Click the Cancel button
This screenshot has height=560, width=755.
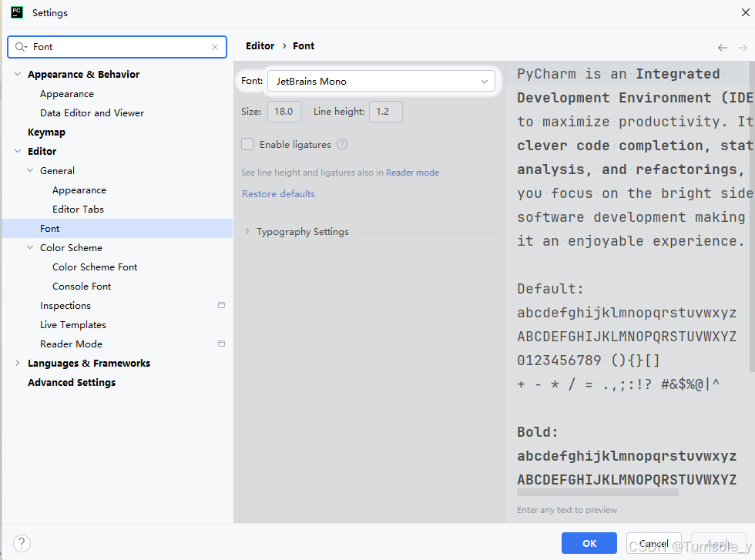(654, 543)
